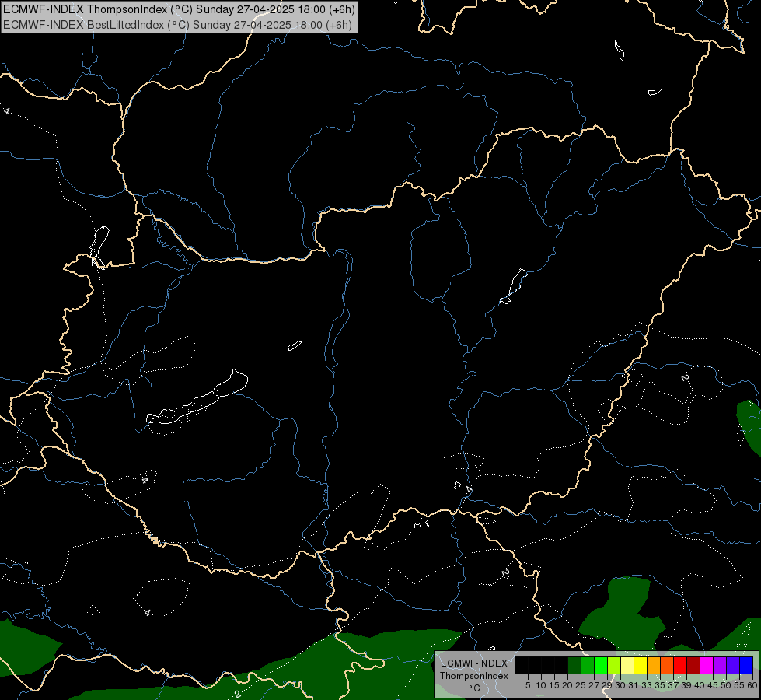The width and height of the screenshot is (761, 700).
Task: Click the °C unit label in legend
Action: [474, 688]
